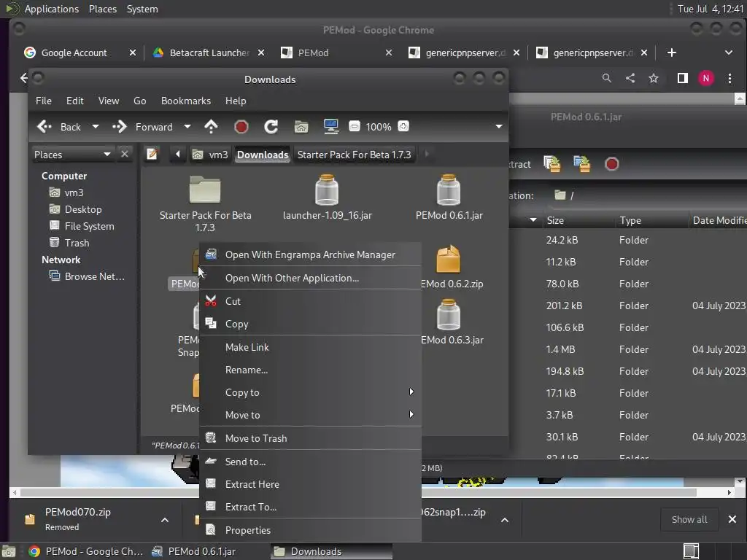Switch to Google Account Chrome tab

(74, 52)
